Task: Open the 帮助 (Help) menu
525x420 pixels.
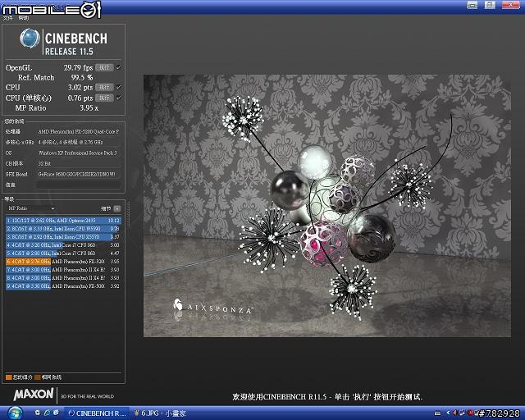Action: pos(24,18)
